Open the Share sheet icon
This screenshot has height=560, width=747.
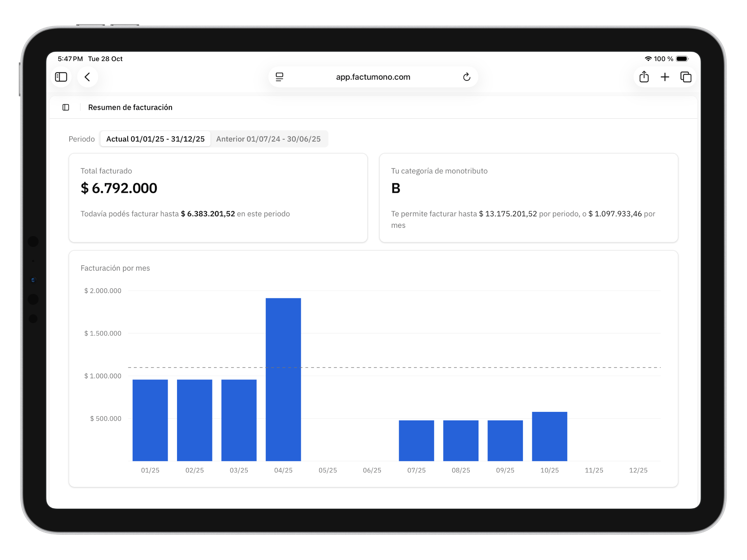click(644, 77)
